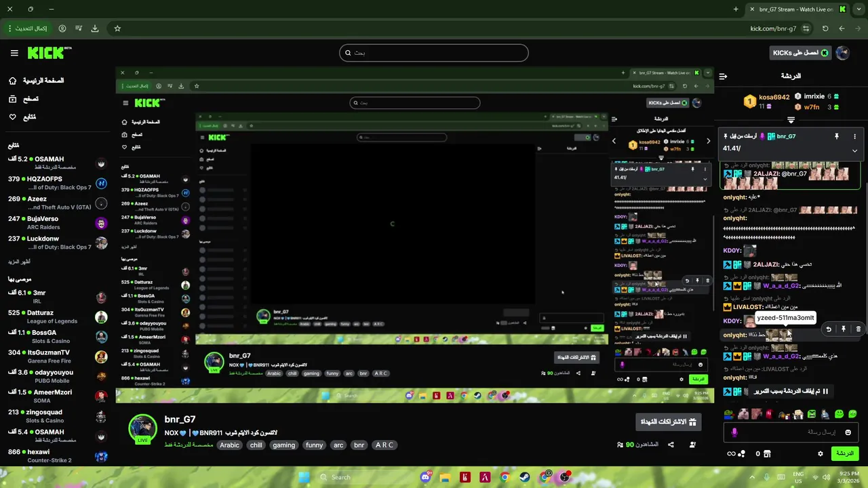Open 3mr recommended channel
The width and height of the screenshot is (868, 488).
(58, 297)
